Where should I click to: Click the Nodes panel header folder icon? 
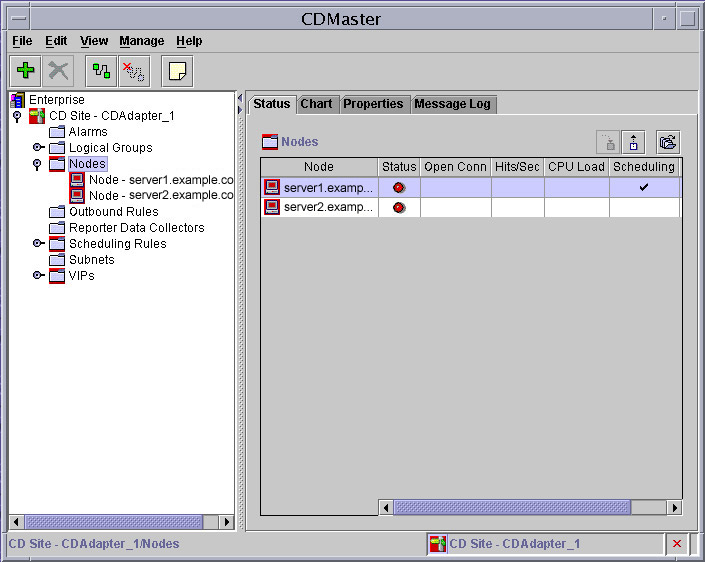click(270, 142)
